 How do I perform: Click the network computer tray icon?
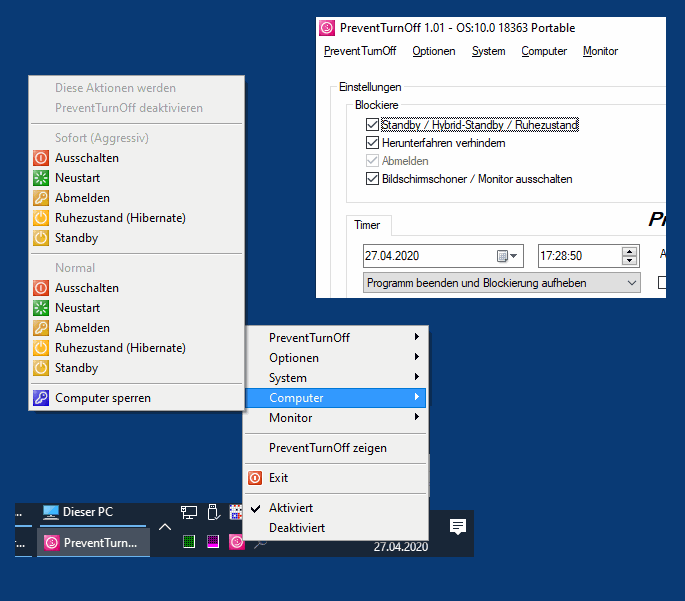point(189,512)
